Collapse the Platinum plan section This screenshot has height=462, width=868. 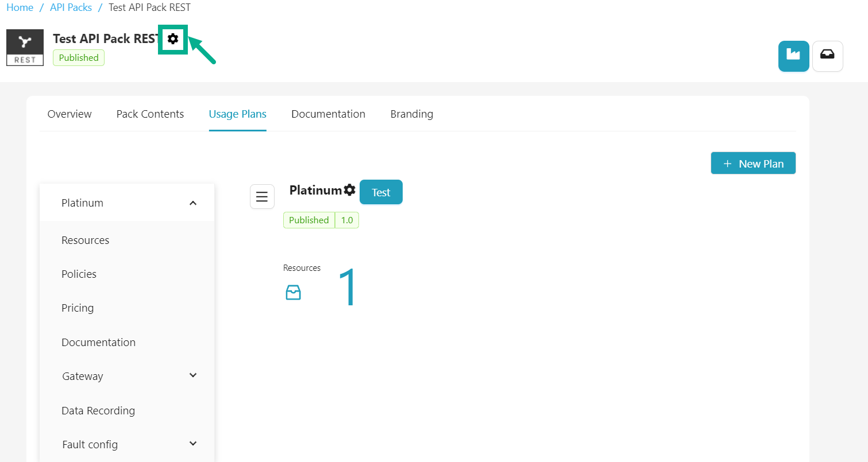[193, 203]
